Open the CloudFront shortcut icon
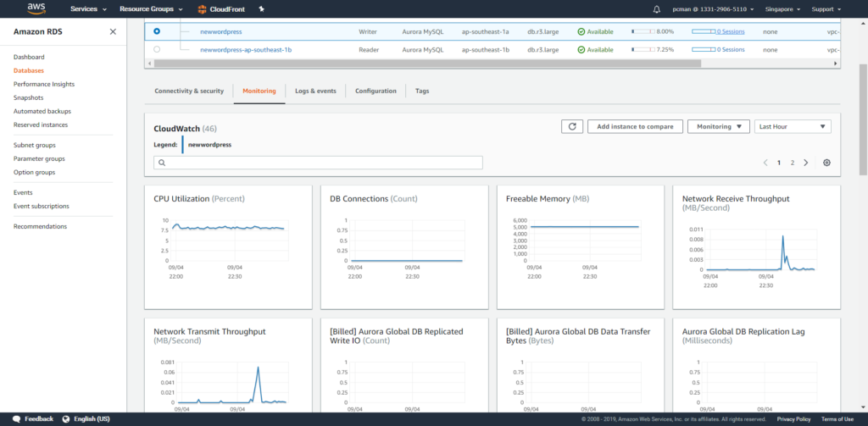Screen dimensions: 868x426 202,8
